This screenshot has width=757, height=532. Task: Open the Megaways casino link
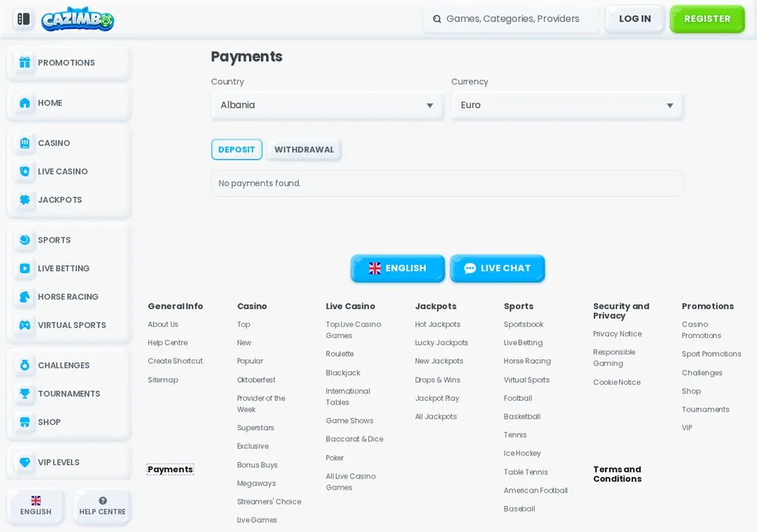pyautogui.click(x=256, y=483)
